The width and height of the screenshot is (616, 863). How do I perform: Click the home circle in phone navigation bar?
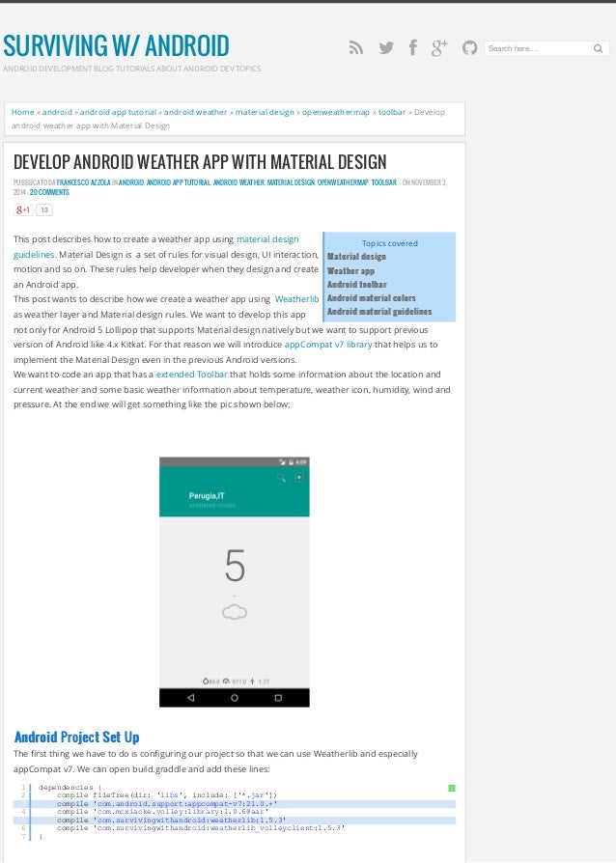coord(235,698)
